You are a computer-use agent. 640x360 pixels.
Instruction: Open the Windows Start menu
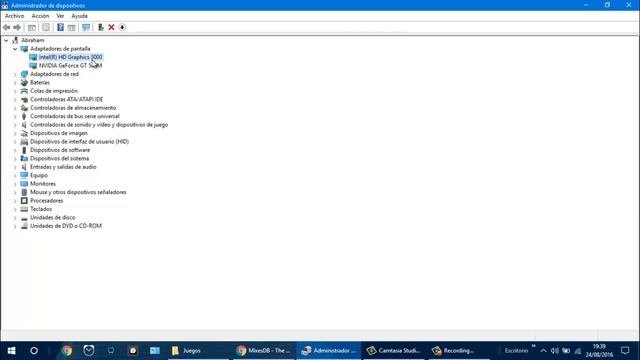11,351
